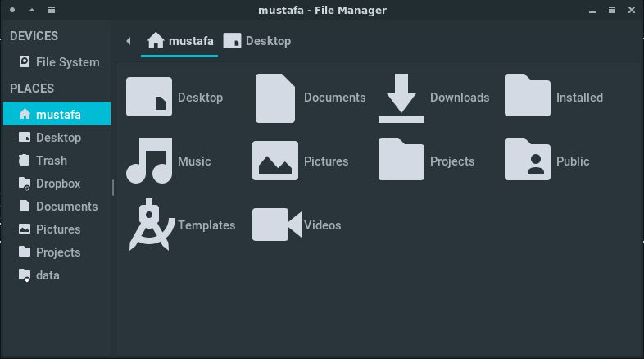Select the Trash label in Places
This screenshot has width=644, height=359.
[x=52, y=160]
